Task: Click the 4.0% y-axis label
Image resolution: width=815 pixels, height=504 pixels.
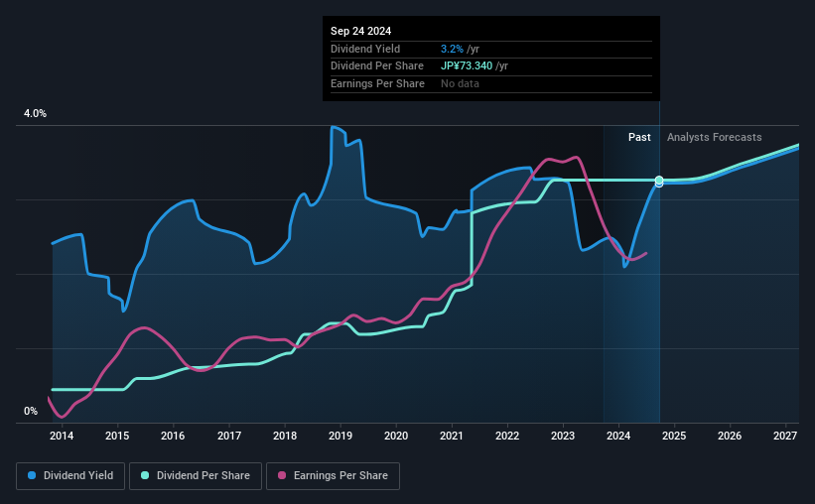Action: click(35, 113)
